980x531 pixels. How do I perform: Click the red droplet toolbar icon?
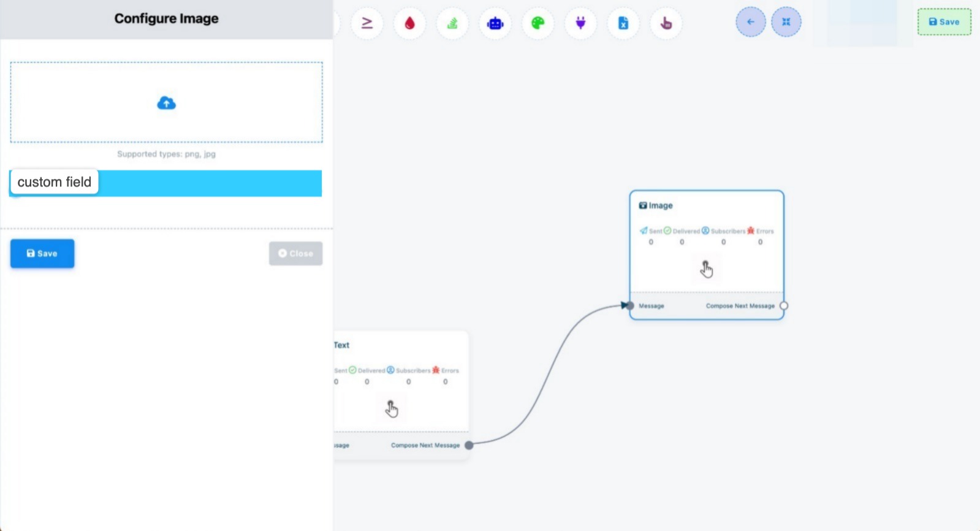pyautogui.click(x=409, y=23)
